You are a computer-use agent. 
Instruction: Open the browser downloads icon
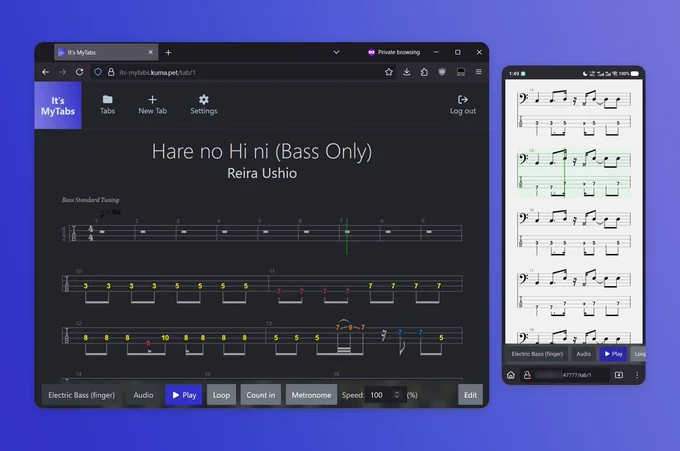(x=406, y=72)
